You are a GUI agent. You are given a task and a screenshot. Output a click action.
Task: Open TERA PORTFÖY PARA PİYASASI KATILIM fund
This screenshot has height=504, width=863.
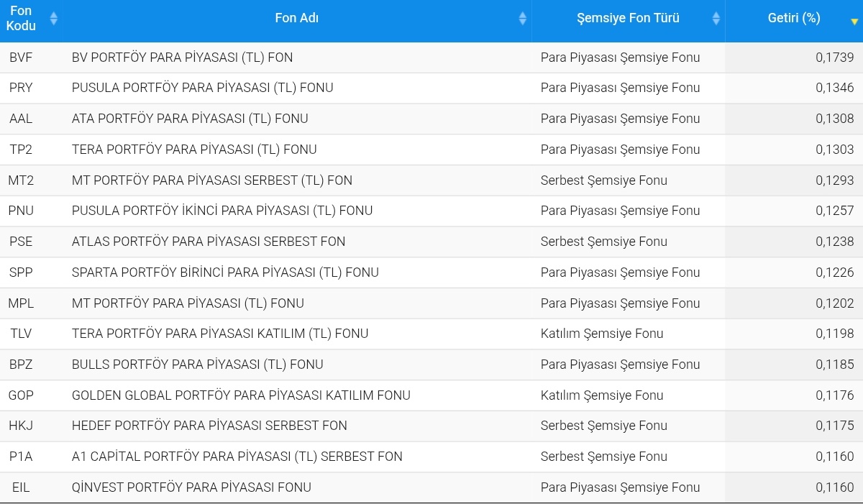[220, 334]
